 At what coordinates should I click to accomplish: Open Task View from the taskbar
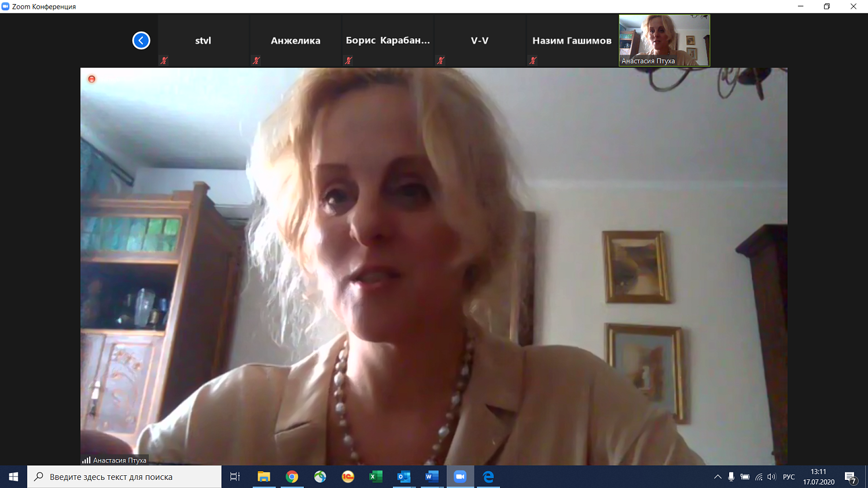point(235,477)
